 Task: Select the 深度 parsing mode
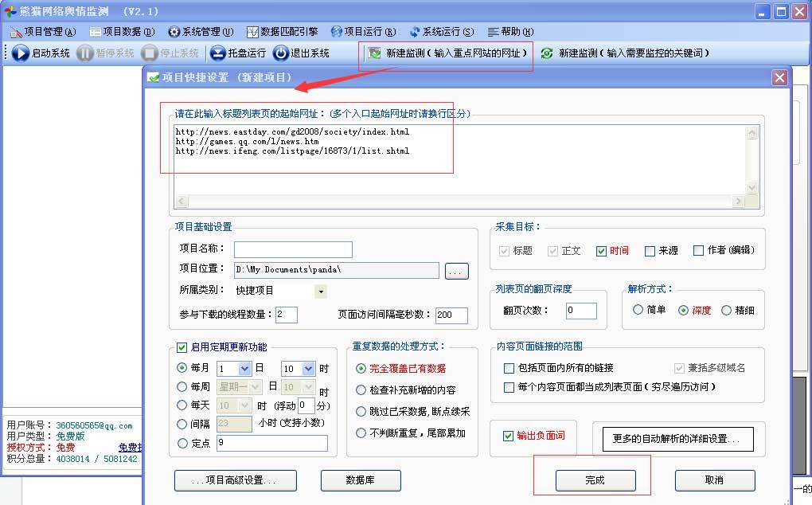[x=684, y=311]
